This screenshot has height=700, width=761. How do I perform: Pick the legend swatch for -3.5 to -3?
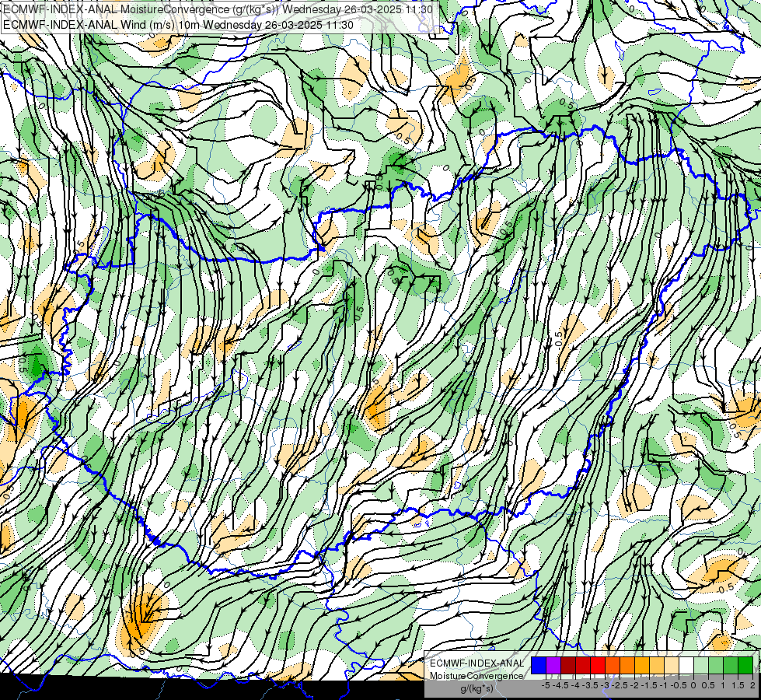click(x=583, y=666)
